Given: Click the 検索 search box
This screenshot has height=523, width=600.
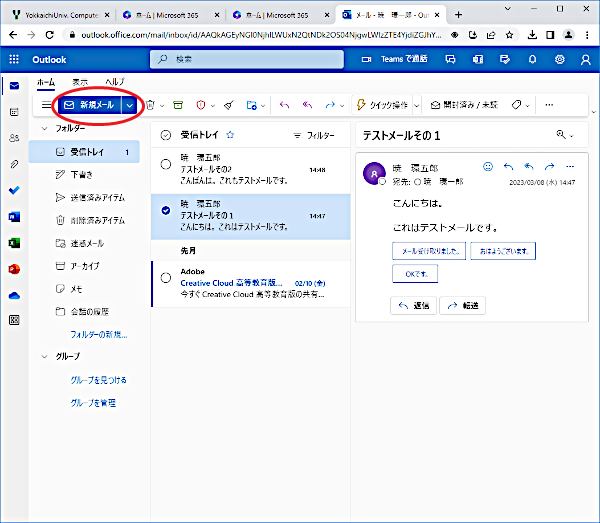Looking at the screenshot, I should [x=260, y=60].
